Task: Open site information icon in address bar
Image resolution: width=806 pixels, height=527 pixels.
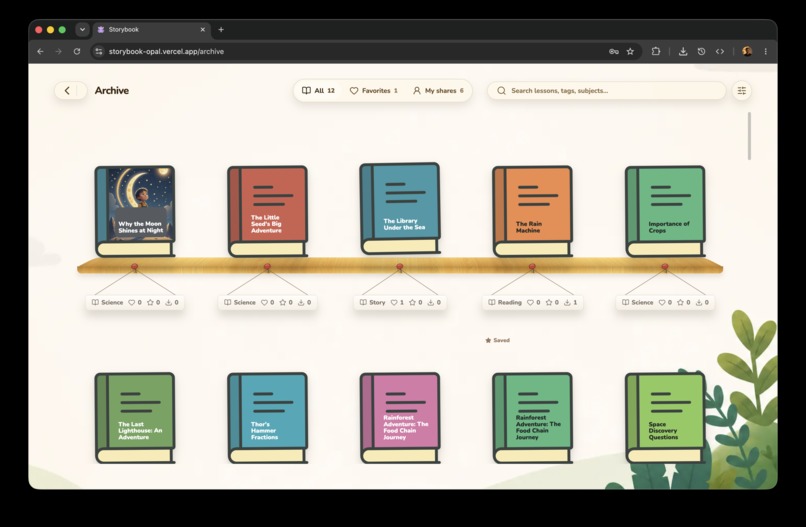Action: (x=99, y=51)
